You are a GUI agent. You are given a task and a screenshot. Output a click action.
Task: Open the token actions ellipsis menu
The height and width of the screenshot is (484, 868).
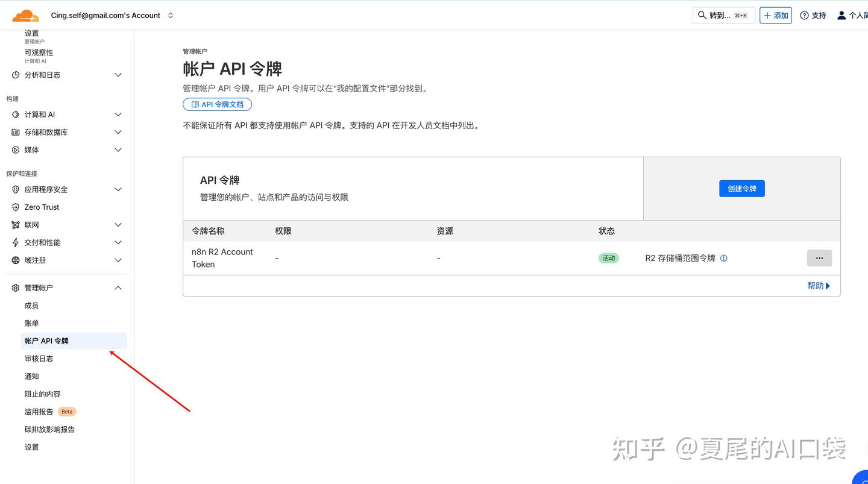click(819, 258)
